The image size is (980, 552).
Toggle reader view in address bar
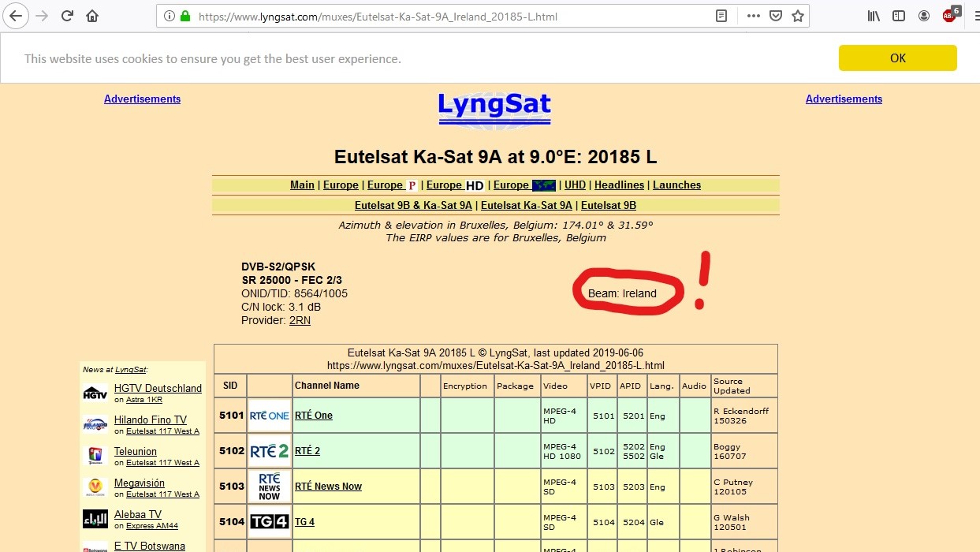721,16
